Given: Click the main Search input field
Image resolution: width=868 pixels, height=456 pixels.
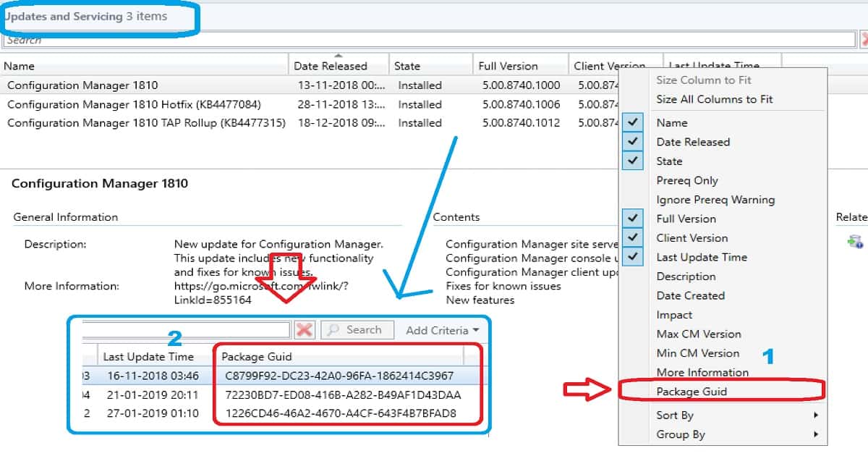Looking at the screenshot, I should pyautogui.click(x=428, y=41).
